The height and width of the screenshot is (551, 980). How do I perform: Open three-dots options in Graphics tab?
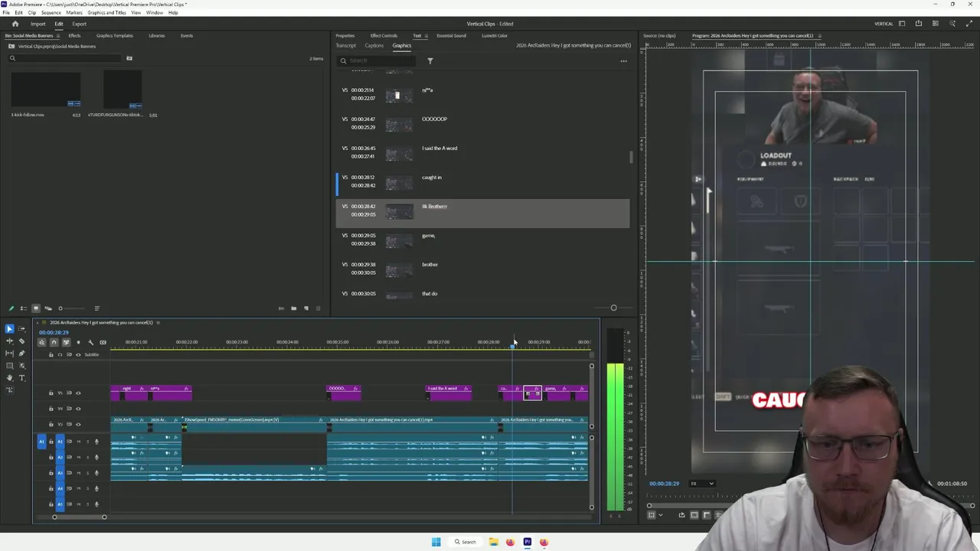point(624,60)
